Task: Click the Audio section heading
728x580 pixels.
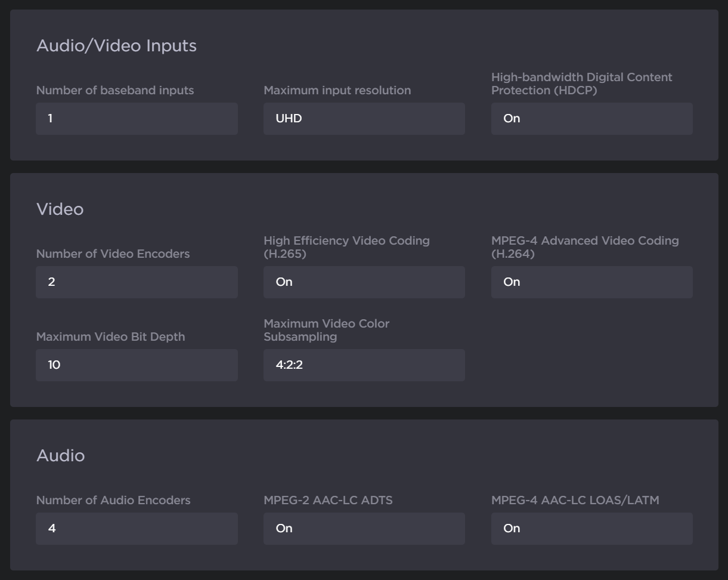Action: click(x=60, y=456)
